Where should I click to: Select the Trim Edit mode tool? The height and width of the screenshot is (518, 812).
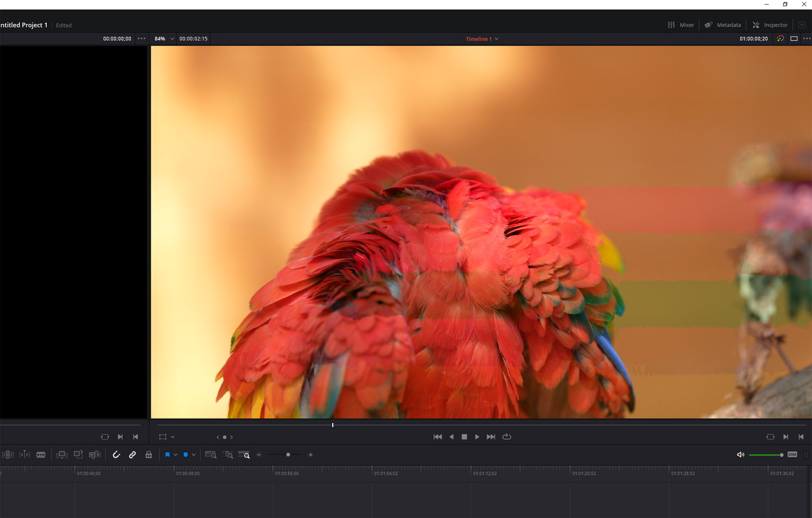[x=8, y=455]
